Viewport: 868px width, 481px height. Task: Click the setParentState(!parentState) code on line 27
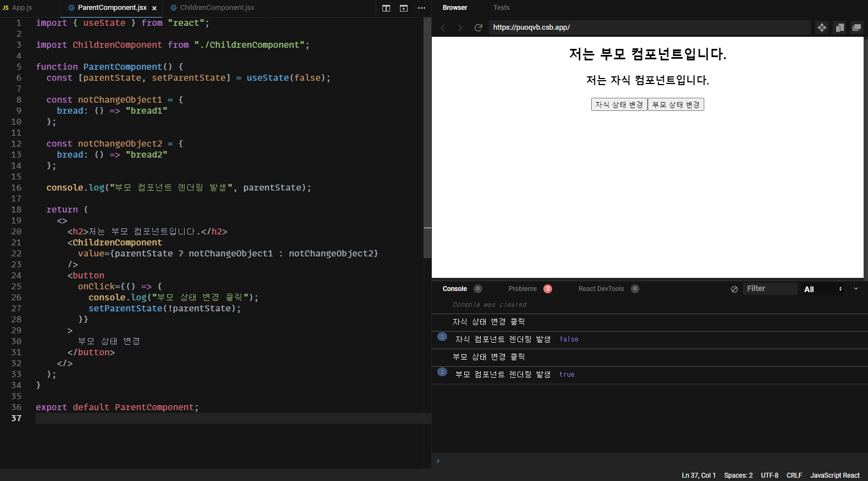(164, 309)
